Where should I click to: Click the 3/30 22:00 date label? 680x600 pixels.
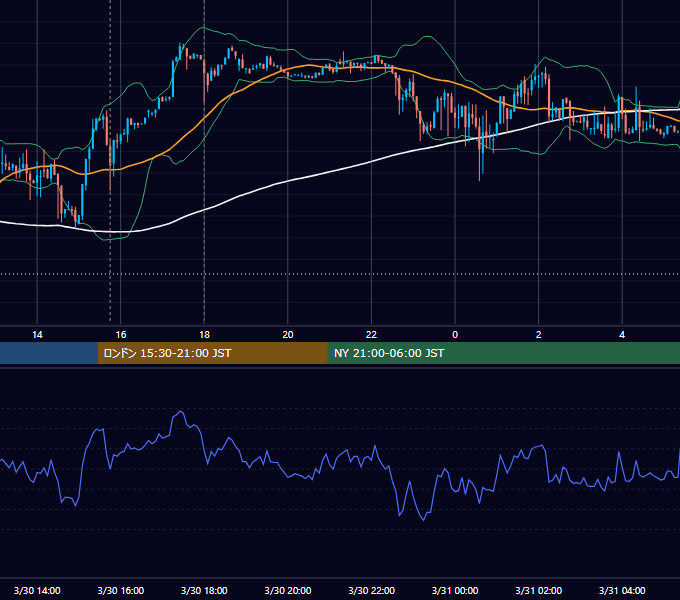point(372,590)
